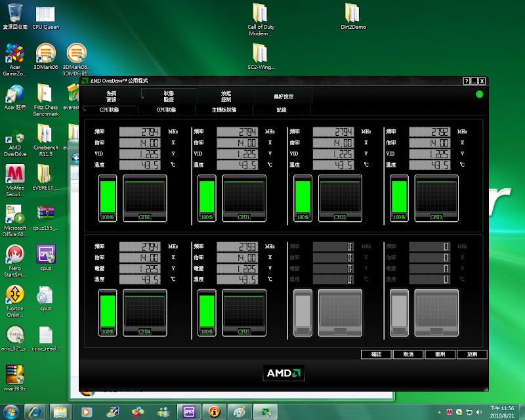
Task: Click the Windows Start orb
Action: [x=10, y=411]
